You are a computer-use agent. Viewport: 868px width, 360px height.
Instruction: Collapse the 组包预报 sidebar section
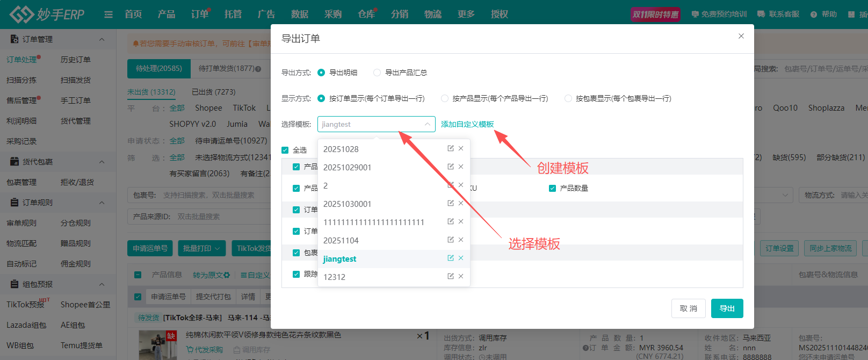pos(102,284)
